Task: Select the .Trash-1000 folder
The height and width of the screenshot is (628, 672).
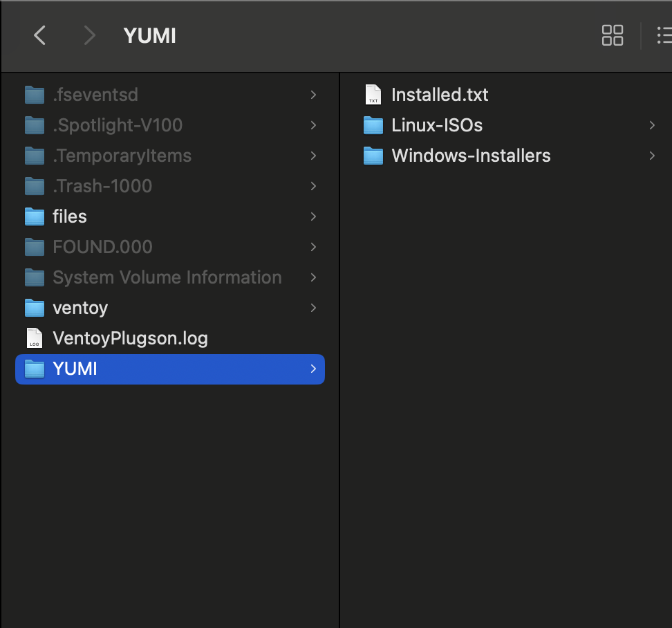Action: pos(169,186)
